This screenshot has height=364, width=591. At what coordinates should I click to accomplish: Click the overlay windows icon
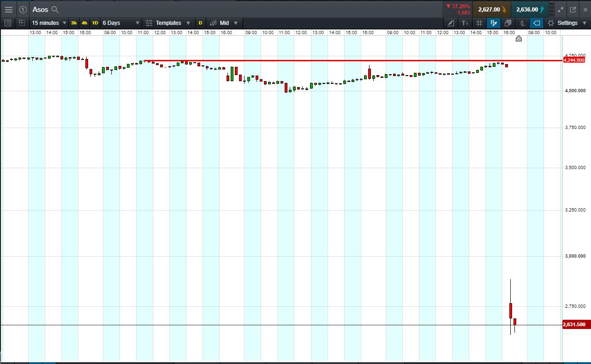pyautogui.click(x=508, y=23)
